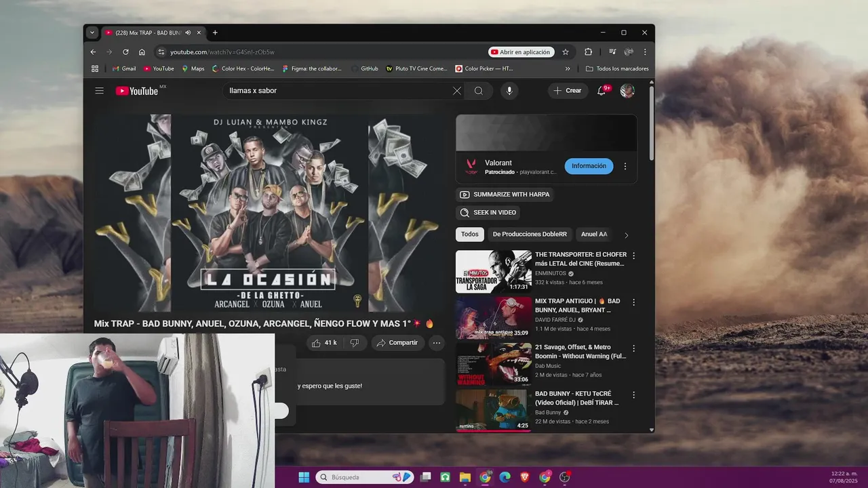
Task: Open Windows Start menu
Action: [x=304, y=477]
